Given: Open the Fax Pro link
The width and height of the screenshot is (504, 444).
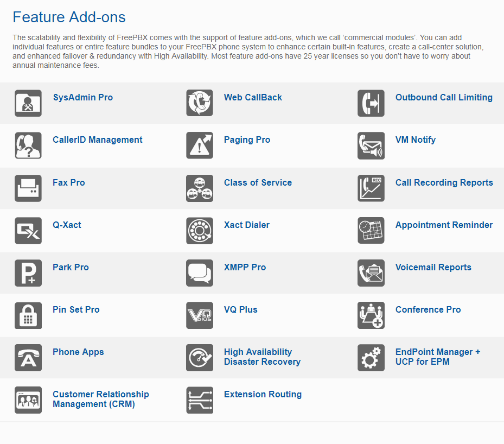Looking at the screenshot, I should coord(69,182).
